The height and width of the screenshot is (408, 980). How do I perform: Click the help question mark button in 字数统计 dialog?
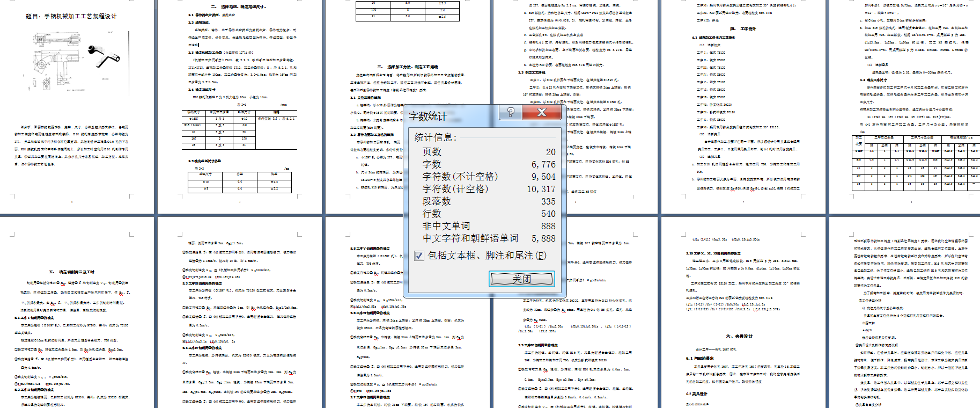tap(511, 112)
